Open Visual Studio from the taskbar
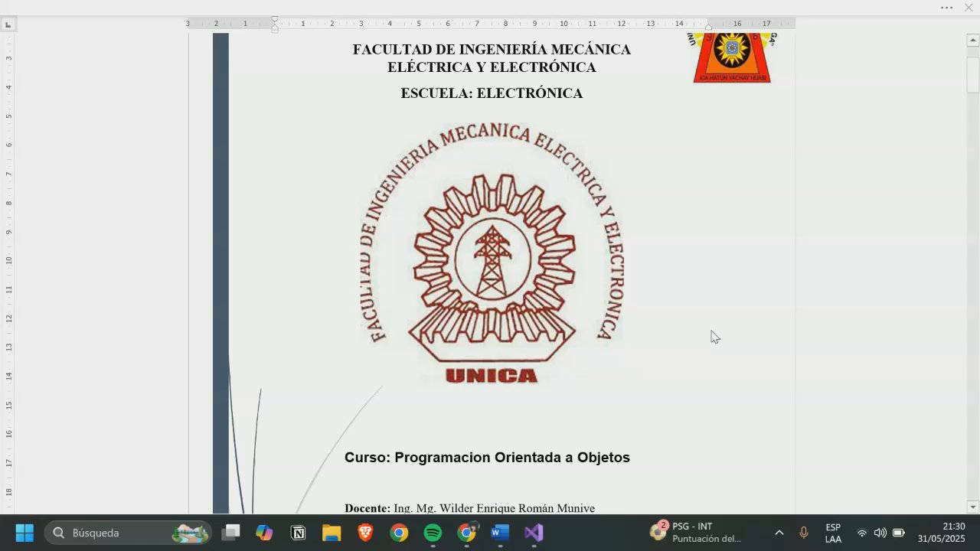 534,533
